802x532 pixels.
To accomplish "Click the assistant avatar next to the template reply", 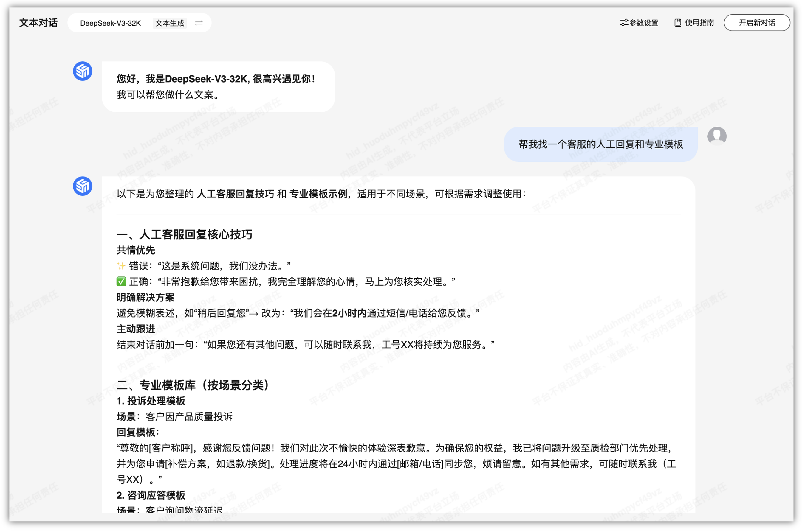I will tap(83, 186).
